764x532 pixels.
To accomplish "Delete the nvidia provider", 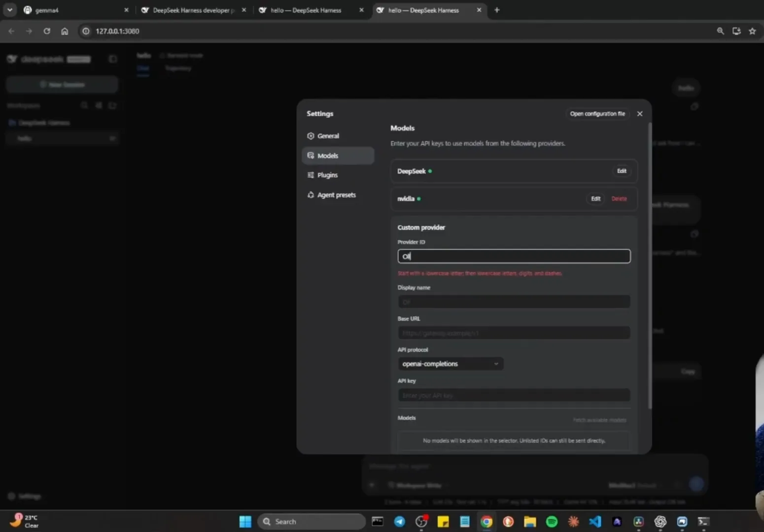I will coord(619,199).
